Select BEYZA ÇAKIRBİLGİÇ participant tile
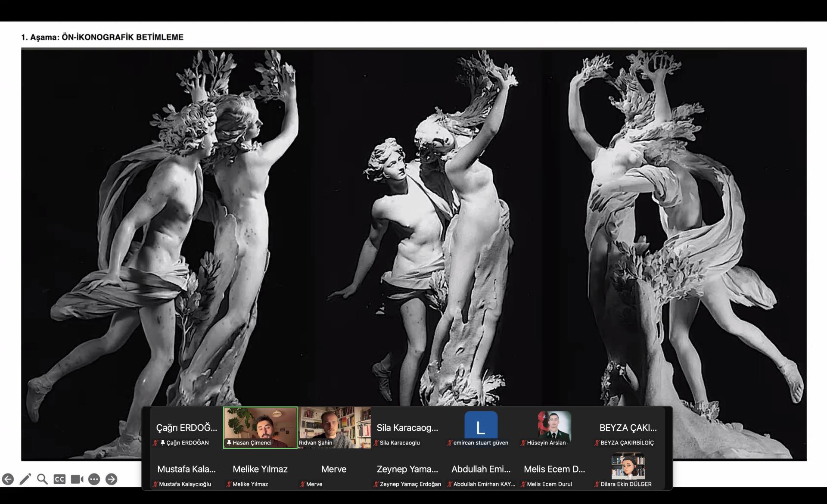This screenshot has width=827, height=504. click(628, 428)
